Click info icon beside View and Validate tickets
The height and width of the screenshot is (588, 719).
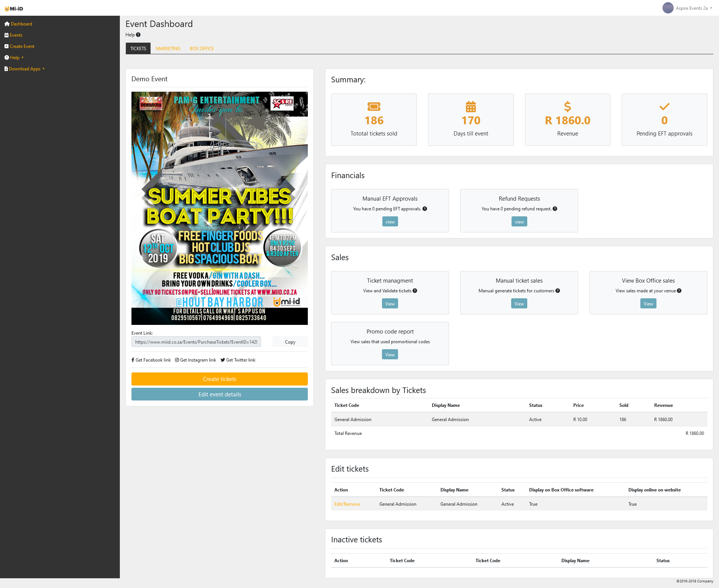(x=415, y=291)
